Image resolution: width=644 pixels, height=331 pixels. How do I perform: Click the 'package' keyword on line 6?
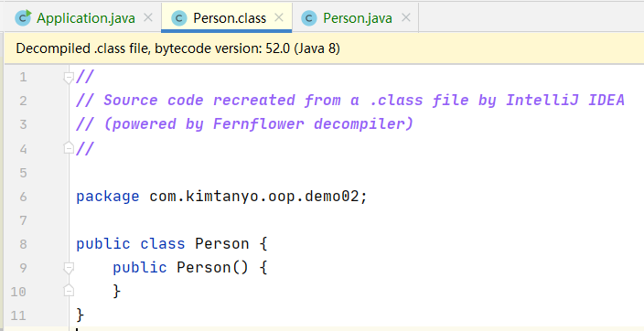(x=108, y=197)
